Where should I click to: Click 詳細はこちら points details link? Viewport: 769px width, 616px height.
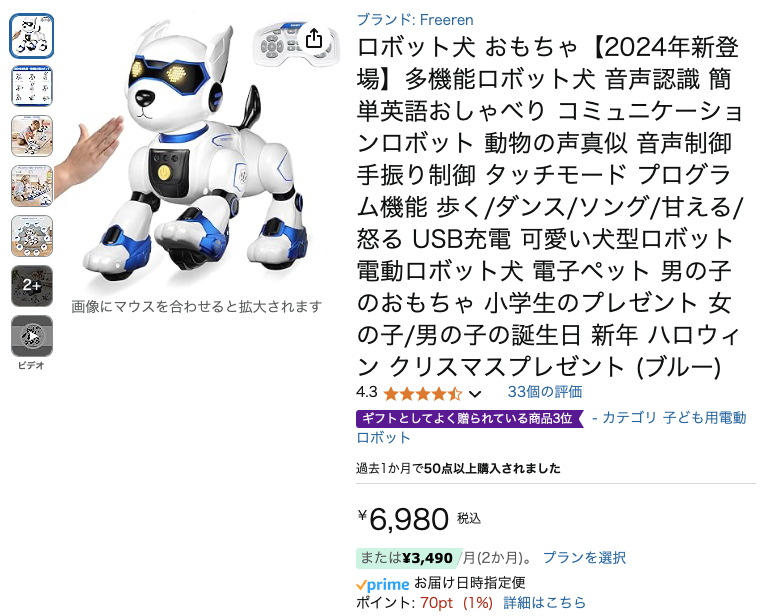point(544,602)
